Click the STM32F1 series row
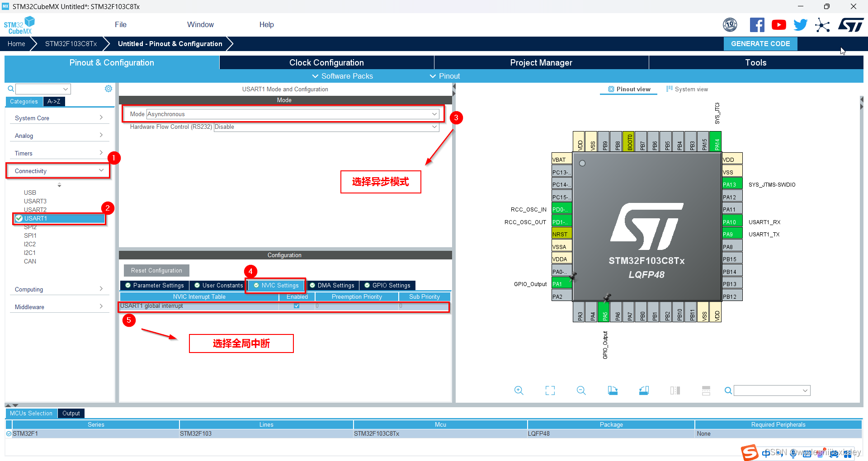The width and height of the screenshot is (868, 461). point(434,433)
